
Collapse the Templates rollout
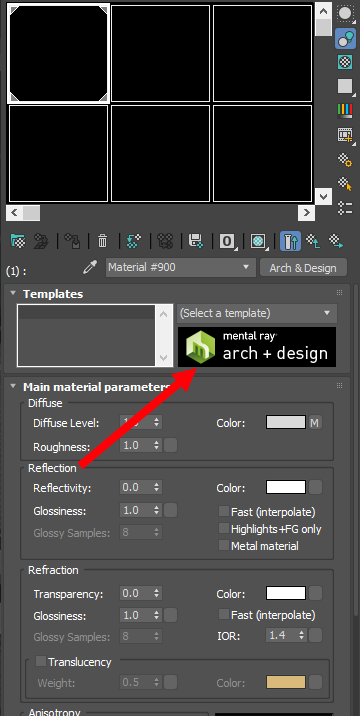(x=13, y=294)
